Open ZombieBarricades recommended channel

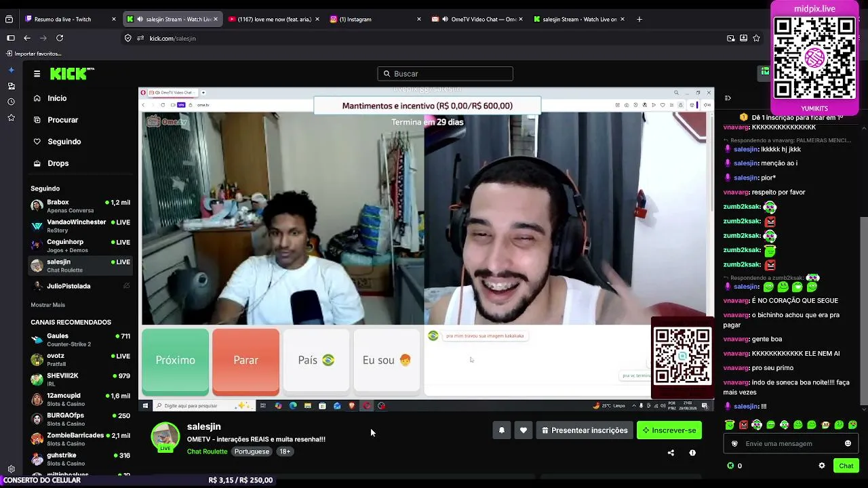[80, 439]
